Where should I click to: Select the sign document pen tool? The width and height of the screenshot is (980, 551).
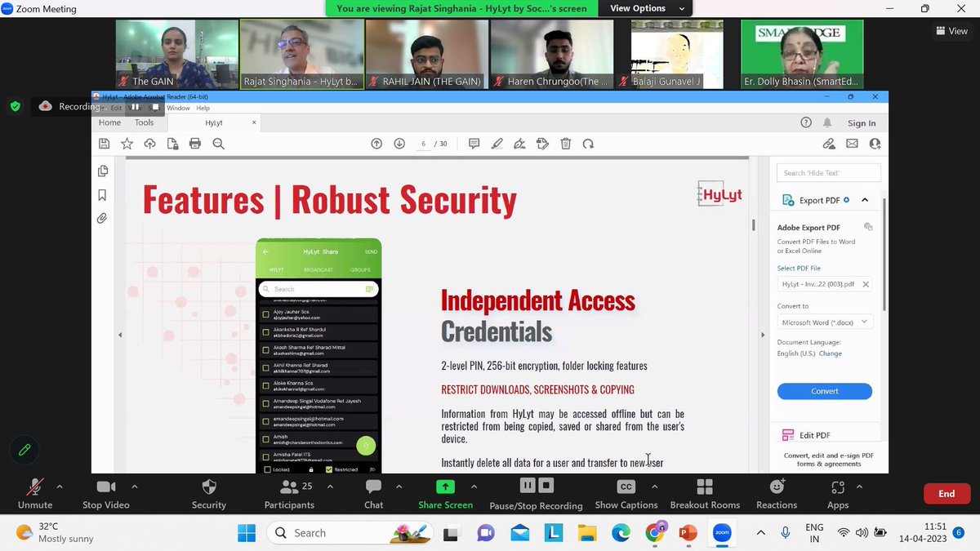pyautogui.click(x=519, y=144)
